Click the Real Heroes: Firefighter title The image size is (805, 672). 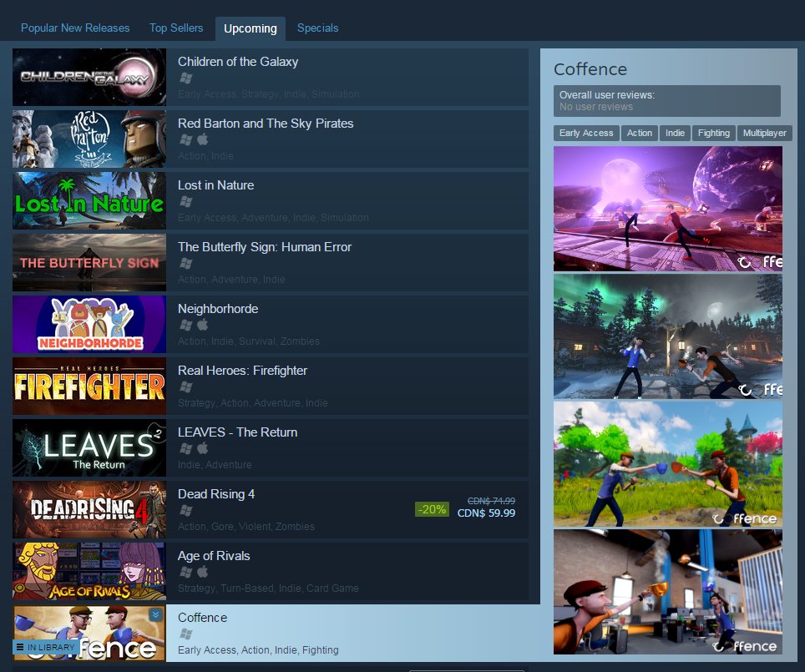[242, 371]
